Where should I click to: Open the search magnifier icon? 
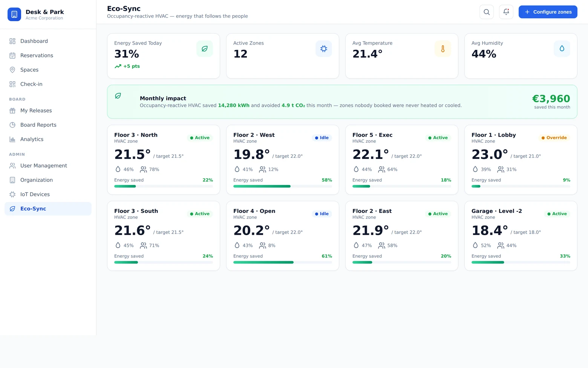tap(487, 12)
